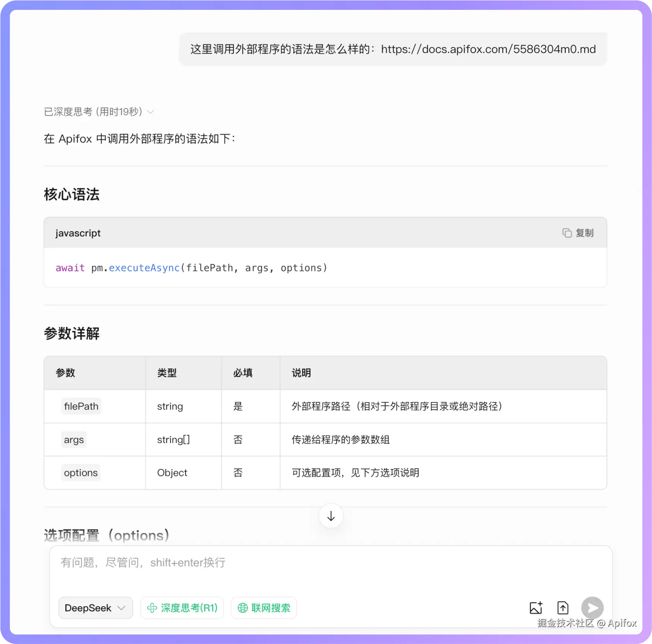Focus the message input field

coord(331,563)
